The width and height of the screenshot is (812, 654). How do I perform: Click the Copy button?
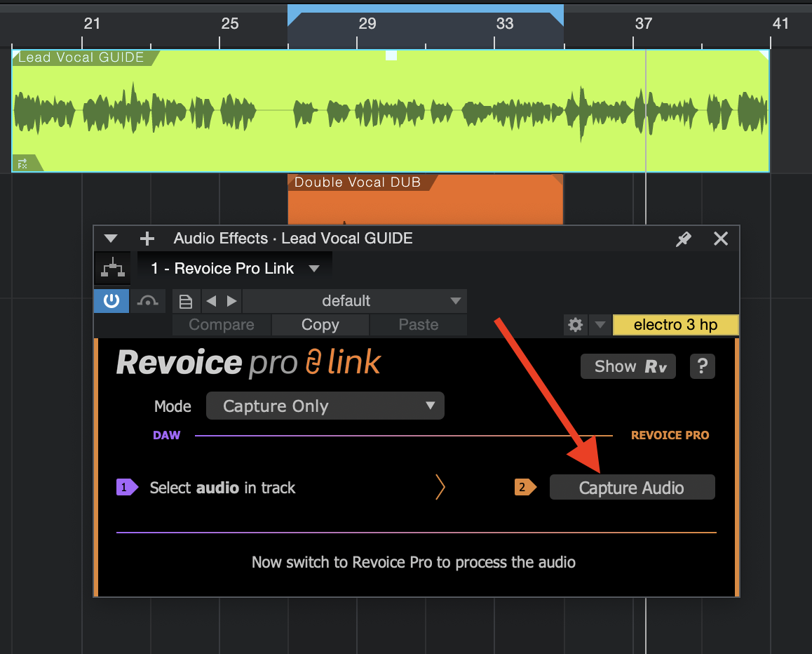click(320, 325)
